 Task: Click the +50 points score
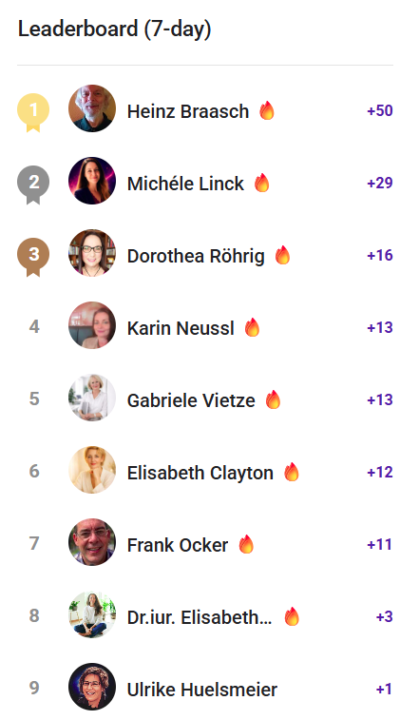(380, 111)
